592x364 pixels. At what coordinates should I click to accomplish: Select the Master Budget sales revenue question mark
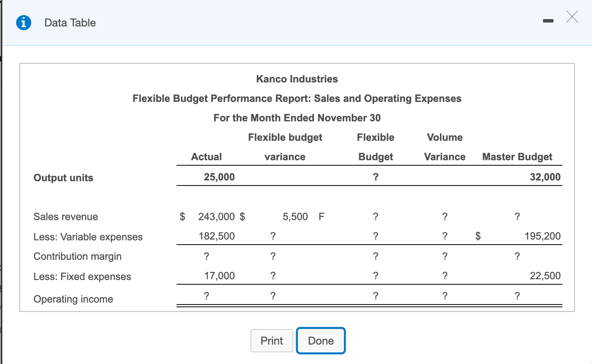pyautogui.click(x=517, y=217)
